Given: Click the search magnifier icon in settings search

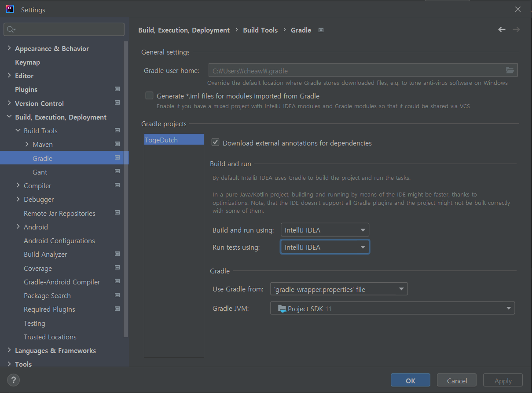Looking at the screenshot, I should [x=11, y=29].
